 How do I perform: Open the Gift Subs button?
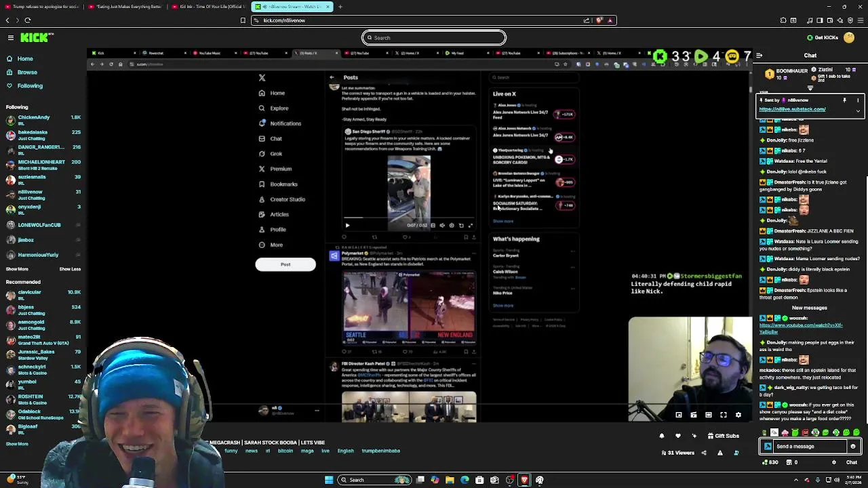(x=723, y=436)
